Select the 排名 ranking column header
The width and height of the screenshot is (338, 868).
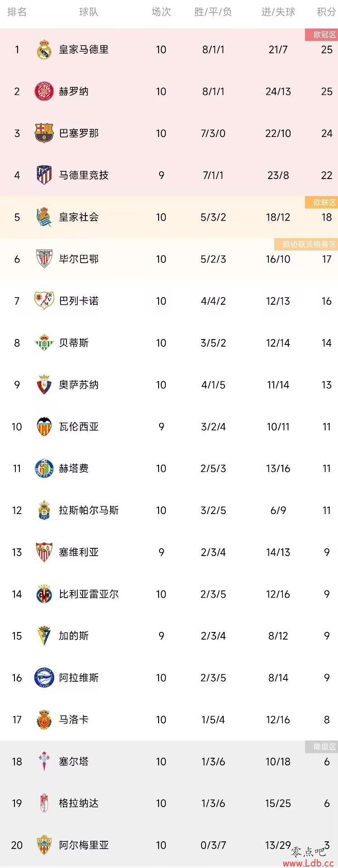coord(17,12)
